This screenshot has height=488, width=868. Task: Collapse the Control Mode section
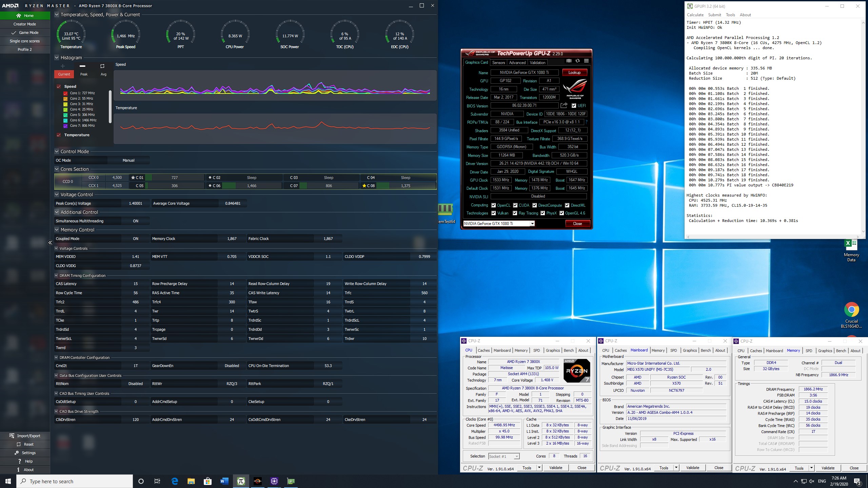[x=57, y=151]
